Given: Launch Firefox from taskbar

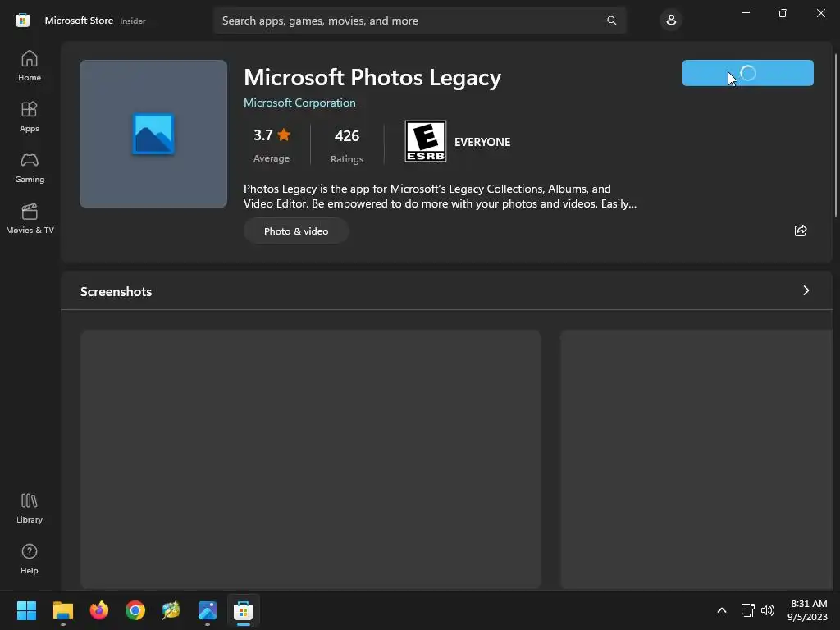Looking at the screenshot, I should [99, 610].
